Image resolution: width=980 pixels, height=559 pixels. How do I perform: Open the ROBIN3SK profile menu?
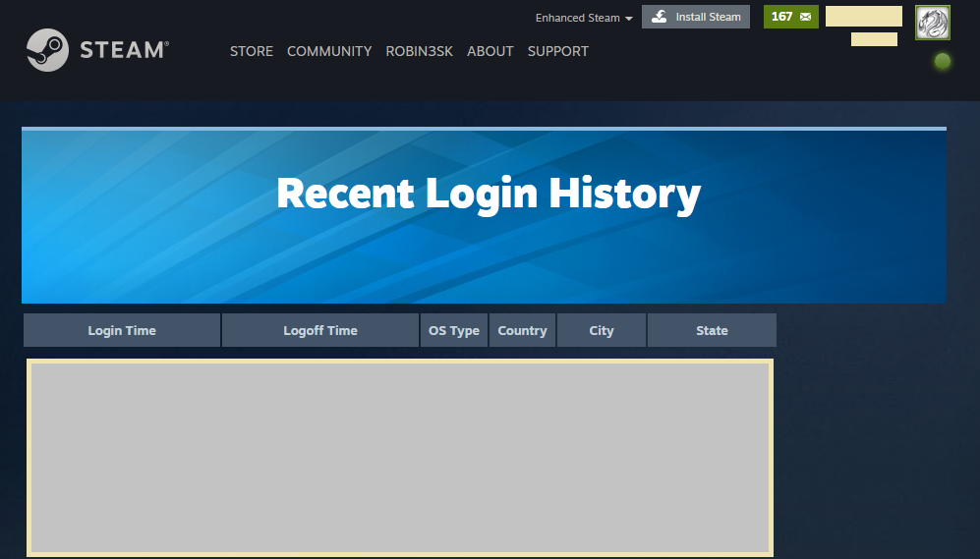coord(419,51)
